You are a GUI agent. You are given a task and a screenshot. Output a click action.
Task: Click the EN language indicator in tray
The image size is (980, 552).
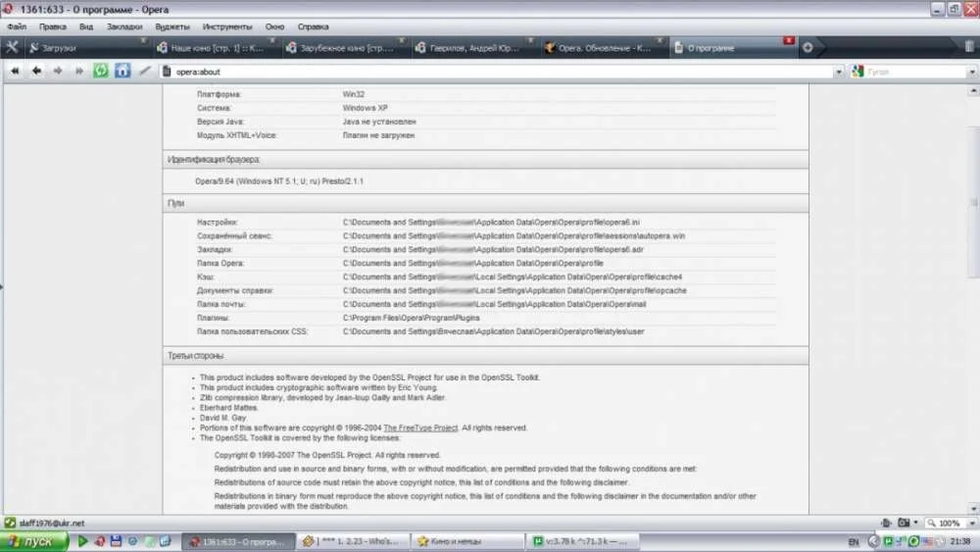pyautogui.click(x=854, y=542)
